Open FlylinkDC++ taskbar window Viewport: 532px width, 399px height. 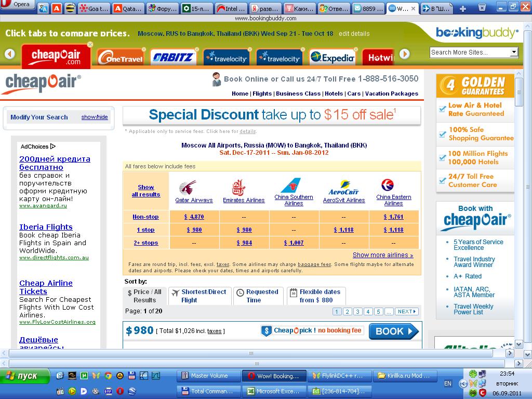pos(340,376)
